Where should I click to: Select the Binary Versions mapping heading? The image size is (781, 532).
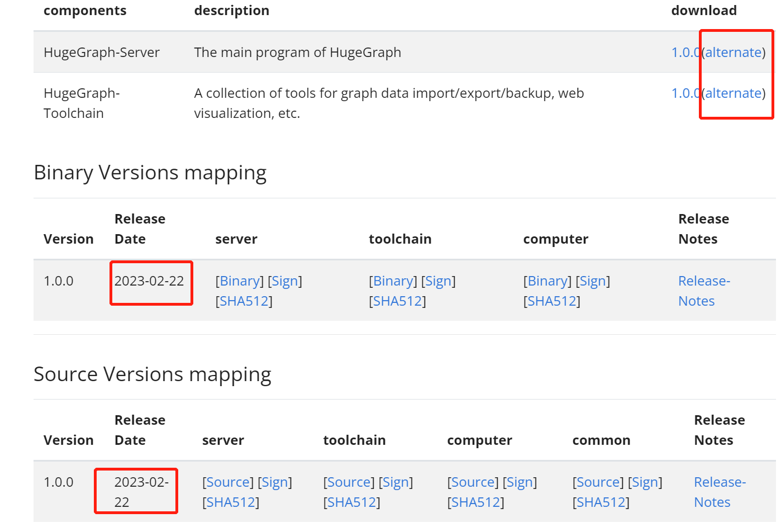pyautogui.click(x=150, y=173)
